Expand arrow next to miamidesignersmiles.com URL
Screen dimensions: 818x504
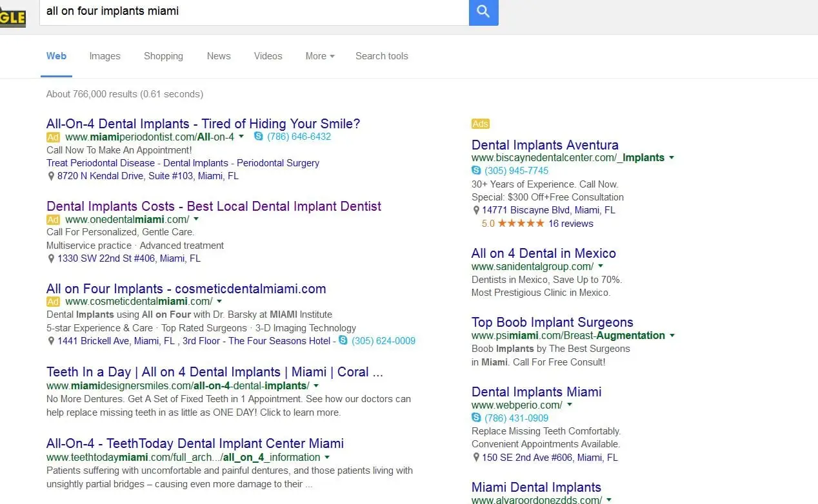316,385
